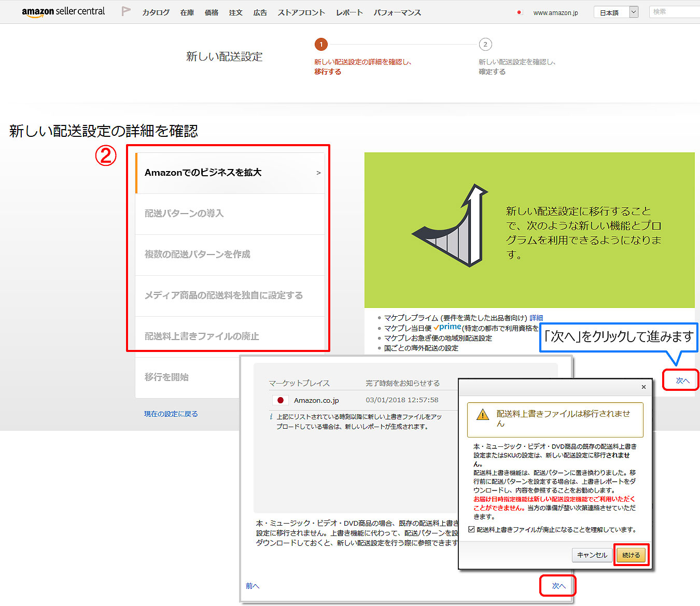Screen dimensions: 700x606
Task: Open the 日本語 language dropdown
Action: pos(615,12)
